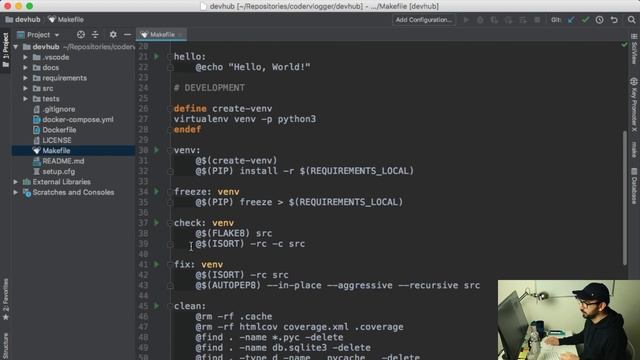Run the fix target gutter arrow
This screenshot has width=640, height=360.
pyautogui.click(x=156, y=264)
